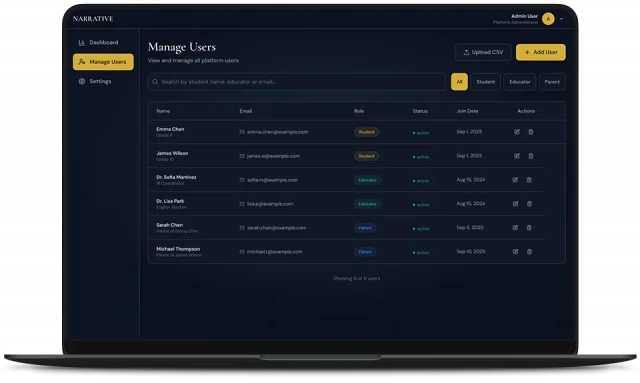Click the Status column header

coord(420,111)
